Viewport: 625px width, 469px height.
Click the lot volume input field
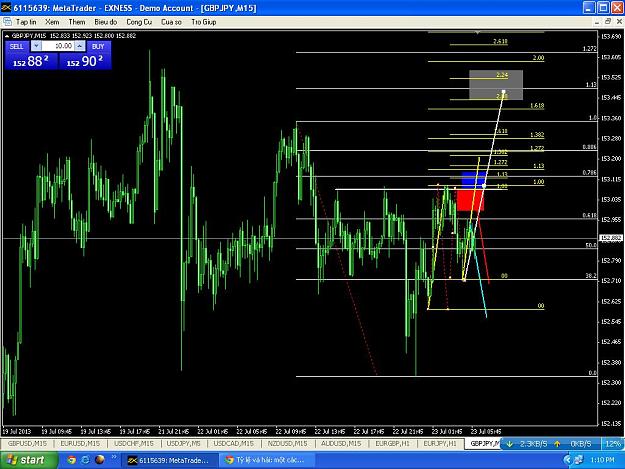(58, 46)
